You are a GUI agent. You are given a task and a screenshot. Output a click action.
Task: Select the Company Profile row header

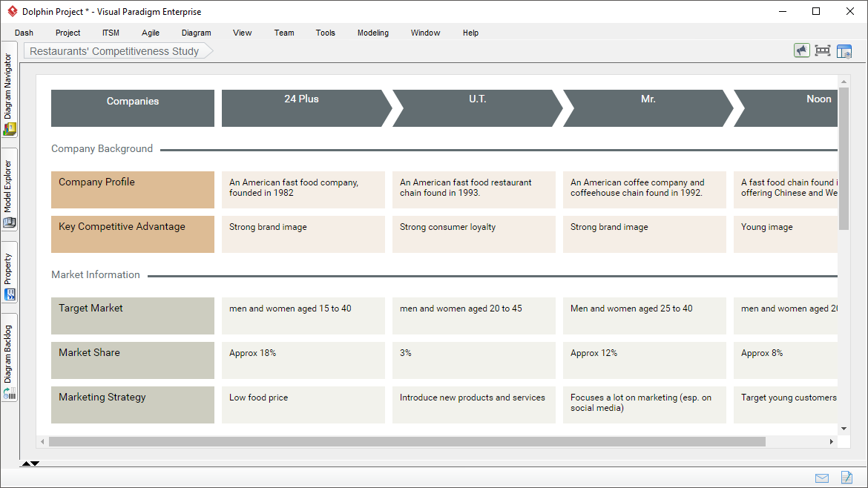pos(133,190)
